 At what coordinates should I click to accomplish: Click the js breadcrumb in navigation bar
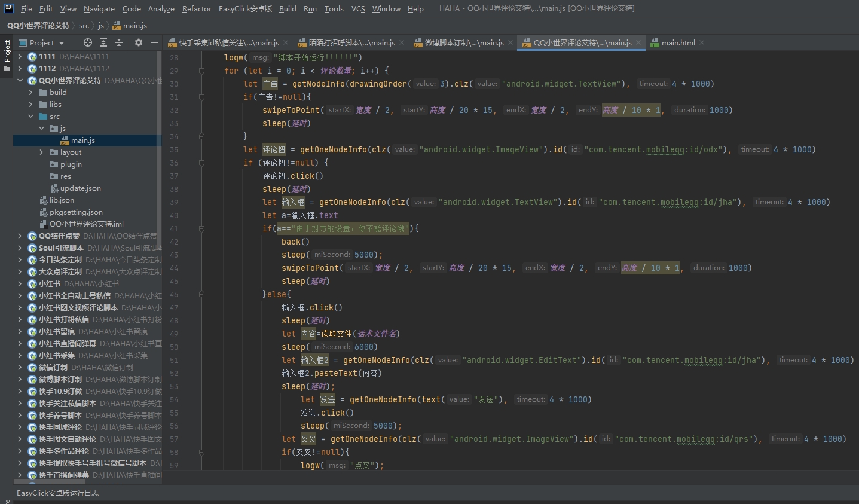point(101,26)
